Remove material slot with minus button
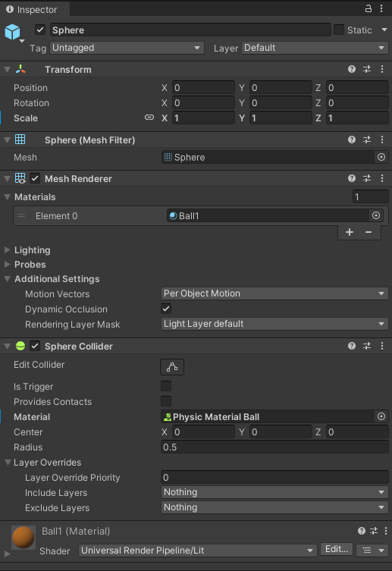 pyautogui.click(x=368, y=232)
